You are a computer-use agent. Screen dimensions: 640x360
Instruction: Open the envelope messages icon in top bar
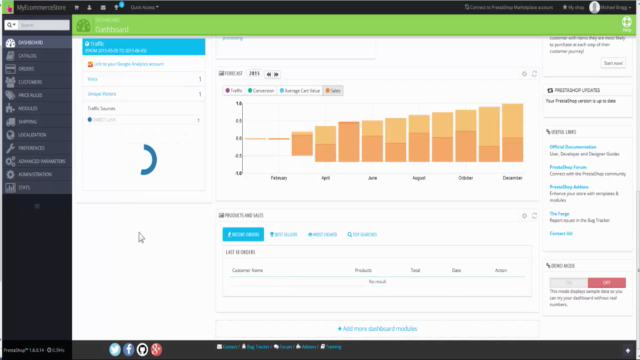103,7
